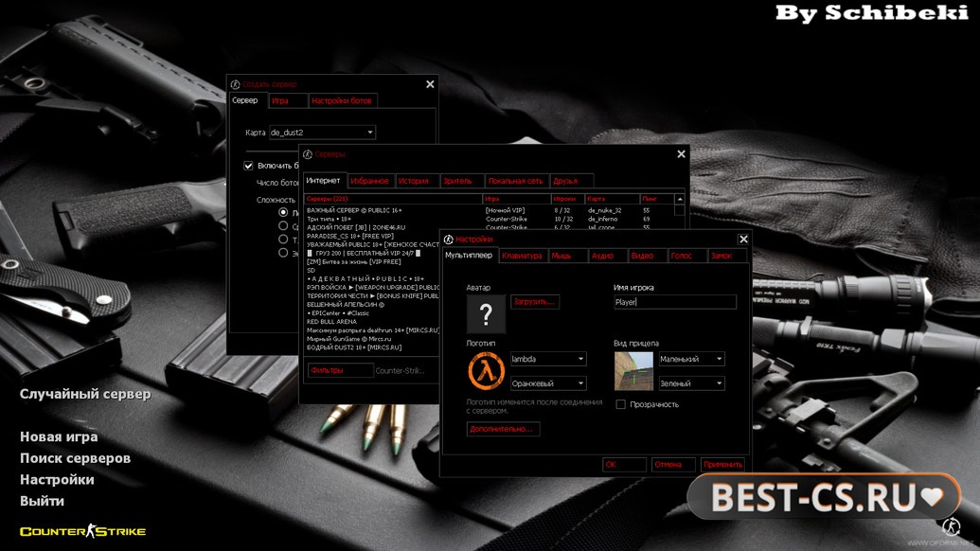Sort by the Карта column header

(613, 199)
